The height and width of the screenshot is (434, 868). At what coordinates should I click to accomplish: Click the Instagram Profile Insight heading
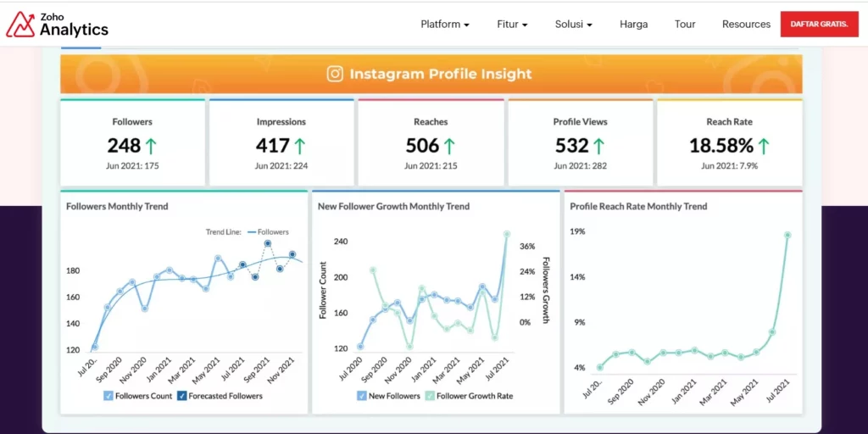(441, 75)
